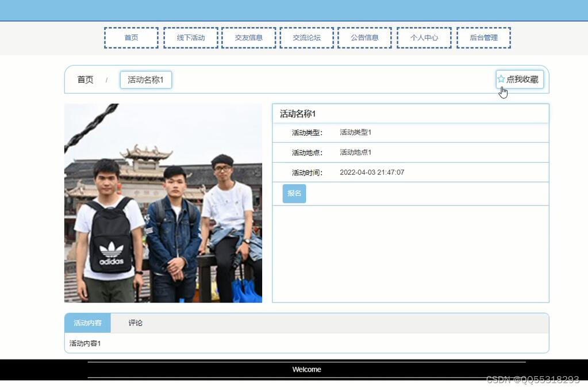Click the star icon next to 点我收藏

[501, 79]
